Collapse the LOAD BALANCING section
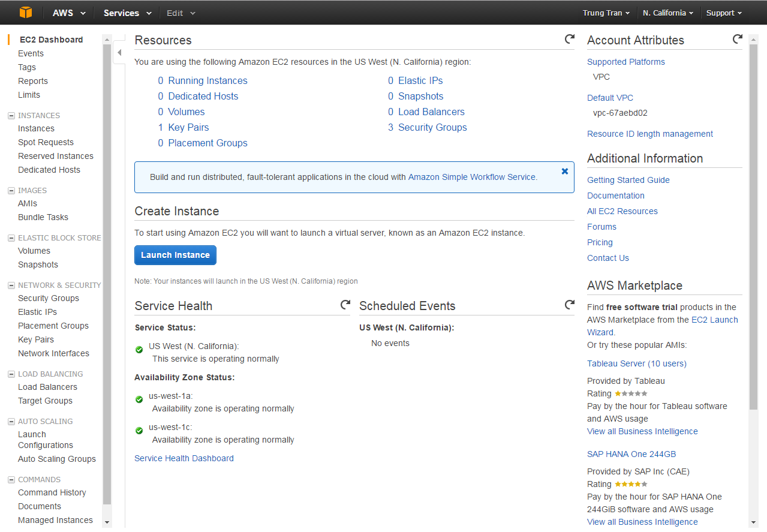The image size is (767, 532). click(x=11, y=374)
